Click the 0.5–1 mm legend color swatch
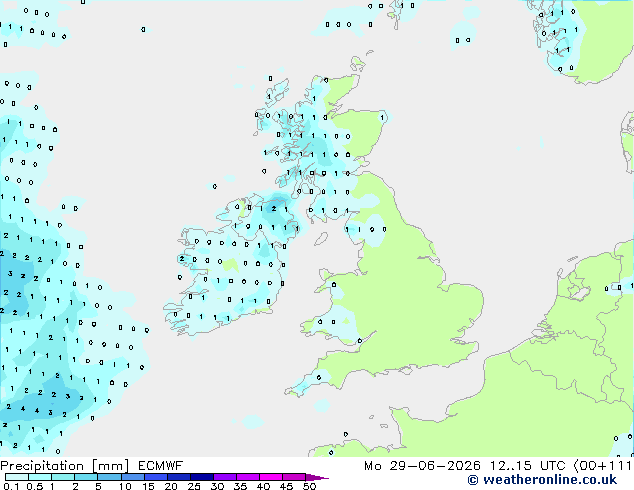The width and height of the screenshot is (634, 490). (40, 477)
